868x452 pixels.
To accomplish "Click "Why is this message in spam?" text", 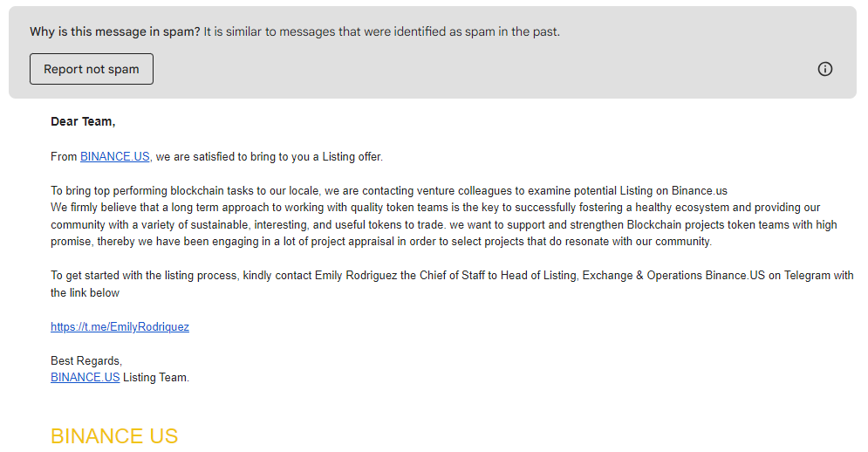I will point(114,32).
